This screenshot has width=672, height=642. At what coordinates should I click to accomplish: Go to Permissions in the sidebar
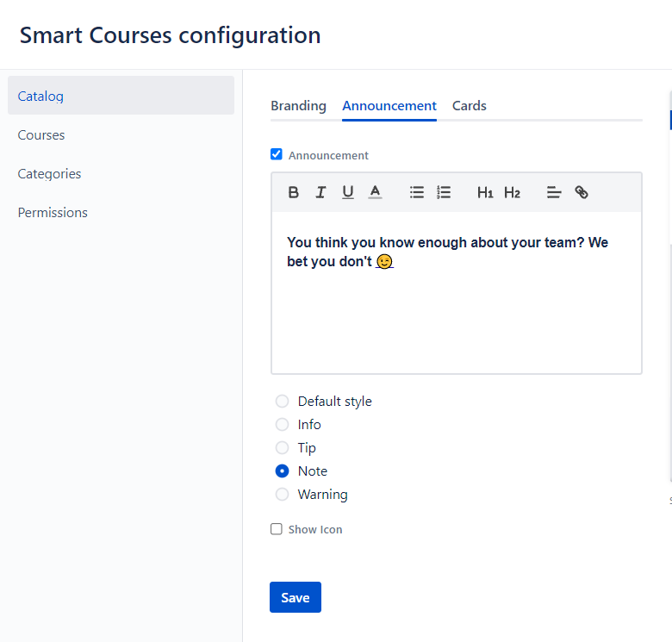(x=53, y=213)
